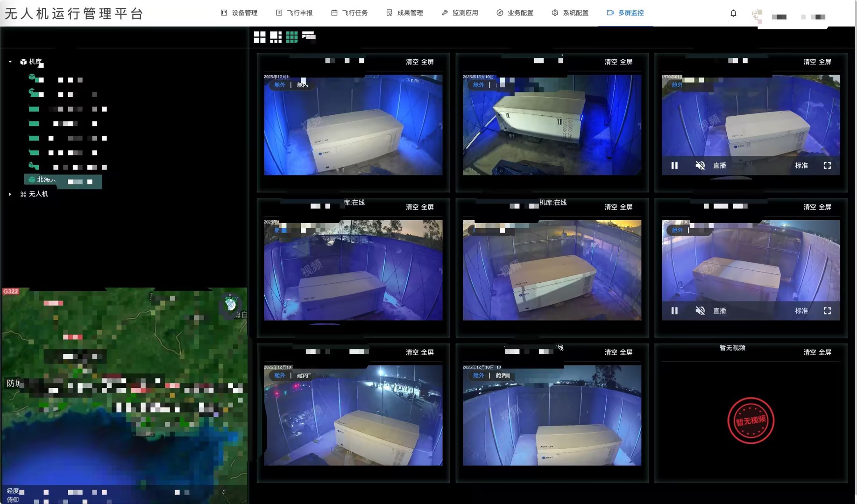Unmute the middle-right camera feed
Screen dimensions: 857x504
[x=700, y=311]
